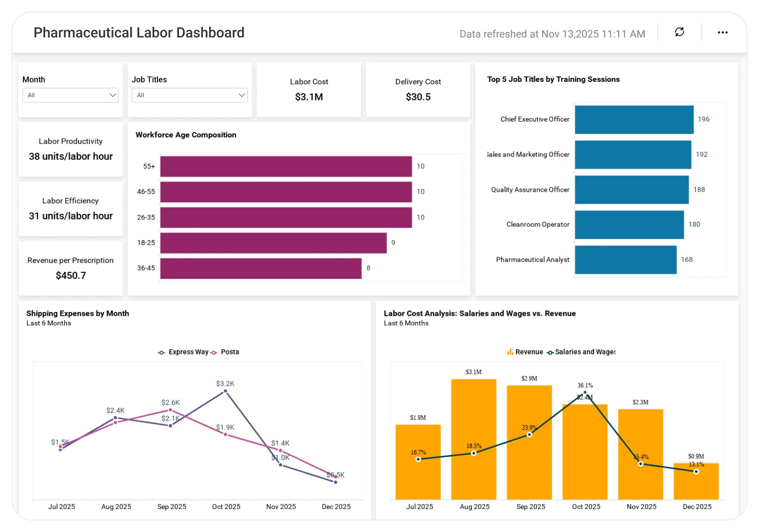Screen dimensions: 759x532
Task: Click Oct 2025 label on shipping chart
Action: [x=226, y=507]
